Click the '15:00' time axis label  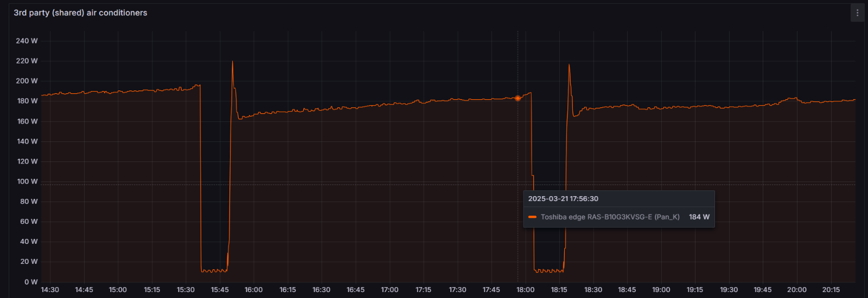click(118, 290)
